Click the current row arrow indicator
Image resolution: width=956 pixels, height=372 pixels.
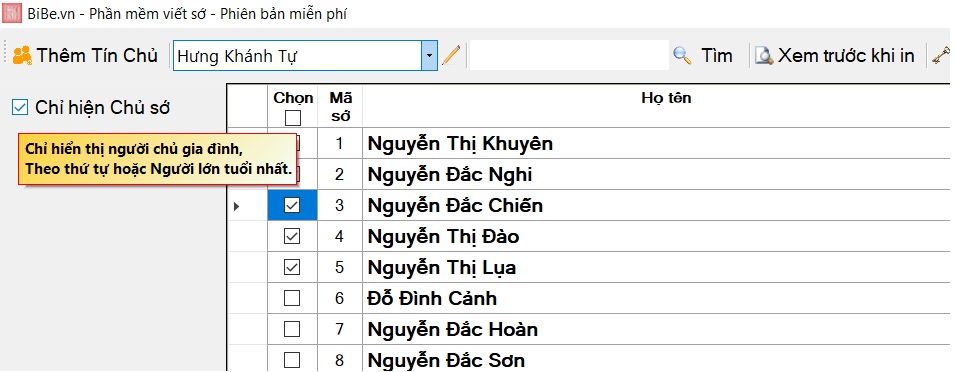click(237, 206)
